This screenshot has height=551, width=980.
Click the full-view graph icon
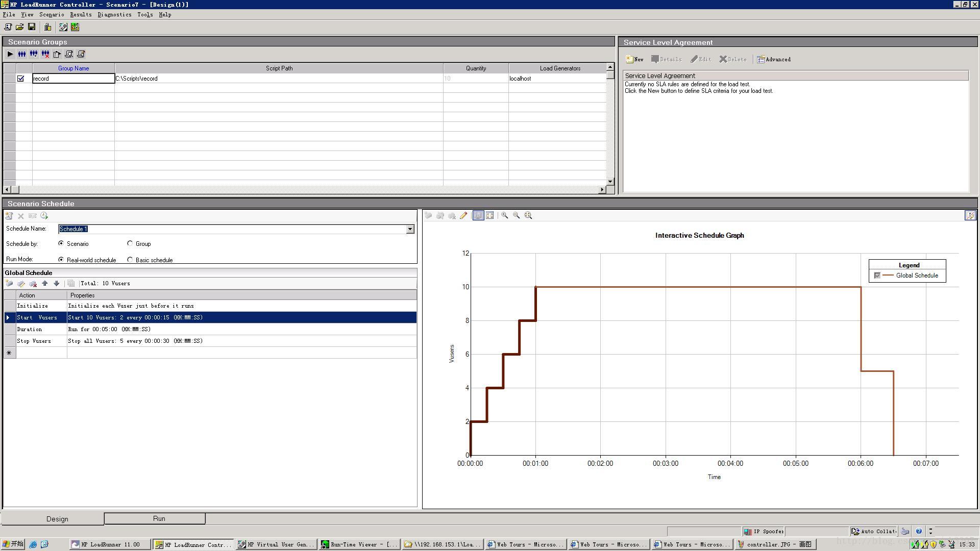[490, 215]
